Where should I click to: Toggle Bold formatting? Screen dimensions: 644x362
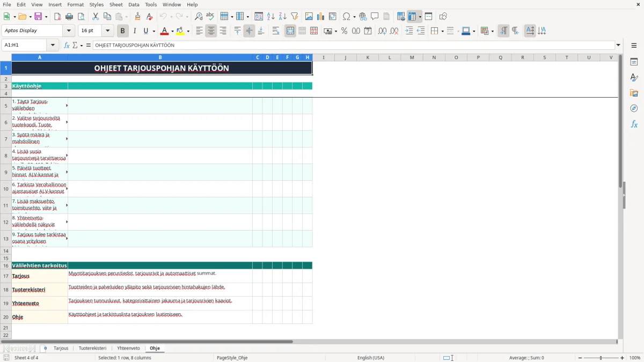[122, 31]
